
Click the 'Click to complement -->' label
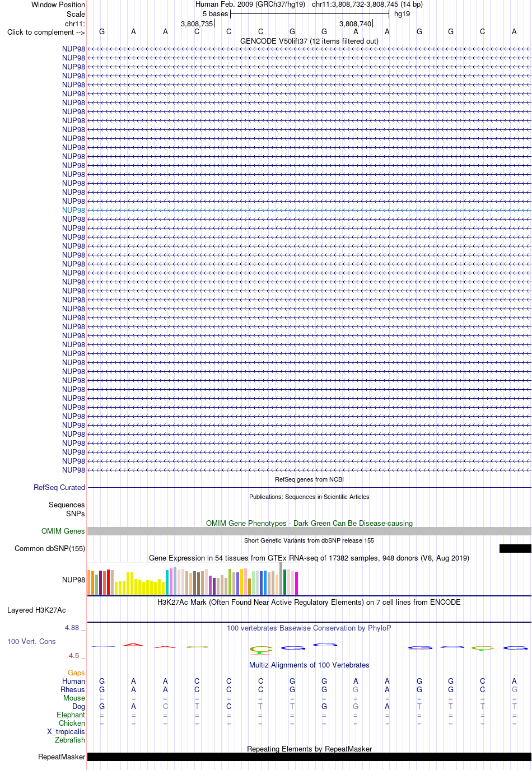click(46, 32)
